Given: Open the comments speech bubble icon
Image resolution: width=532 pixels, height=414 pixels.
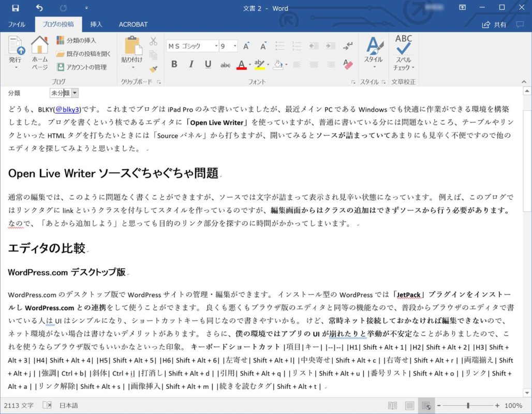Looking at the screenshot, I should pos(520,24).
